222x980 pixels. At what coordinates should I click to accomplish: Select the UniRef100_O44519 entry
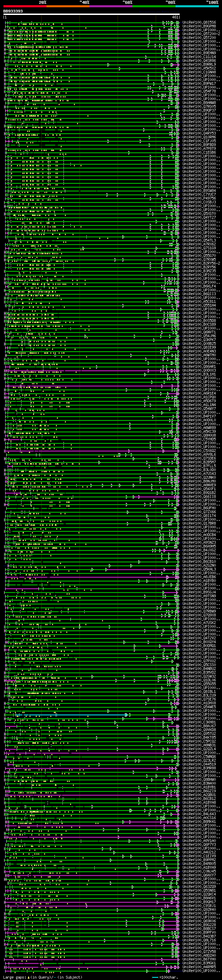click(x=199, y=764)
